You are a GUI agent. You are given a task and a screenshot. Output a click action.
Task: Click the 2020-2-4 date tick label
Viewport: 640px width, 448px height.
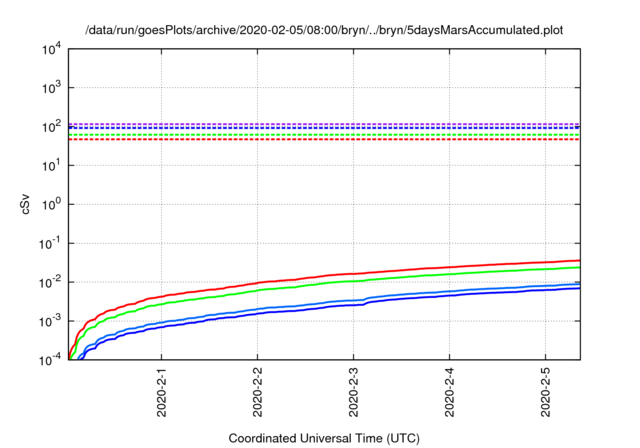[x=450, y=392]
